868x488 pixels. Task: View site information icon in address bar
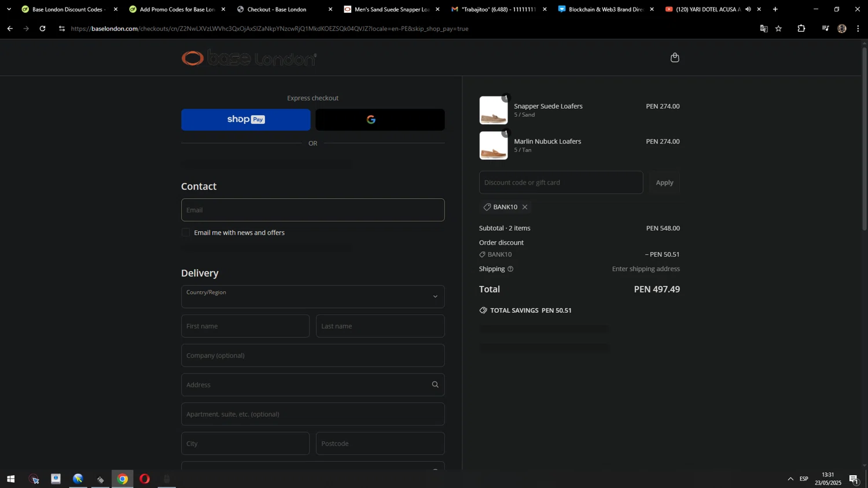tap(62, 28)
